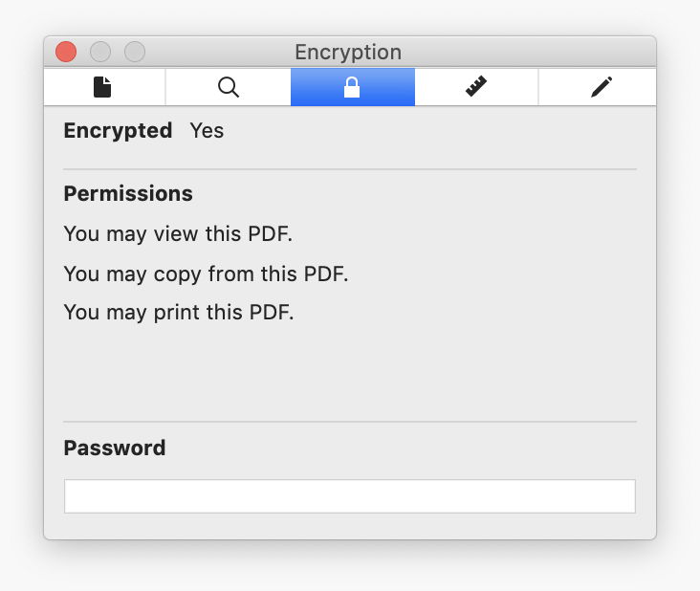The height and width of the screenshot is (591, 700).
Task: Click the disabled zoom window button
Action: click(135, 52)
